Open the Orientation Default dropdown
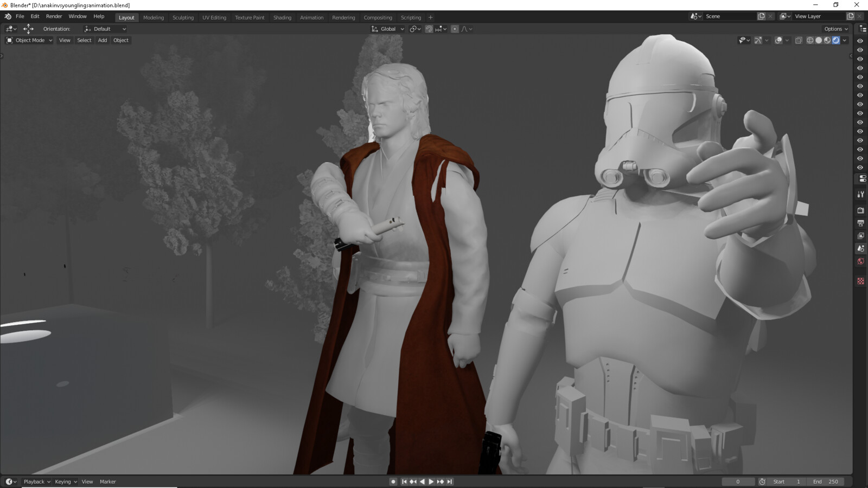 tap(105, 29)
